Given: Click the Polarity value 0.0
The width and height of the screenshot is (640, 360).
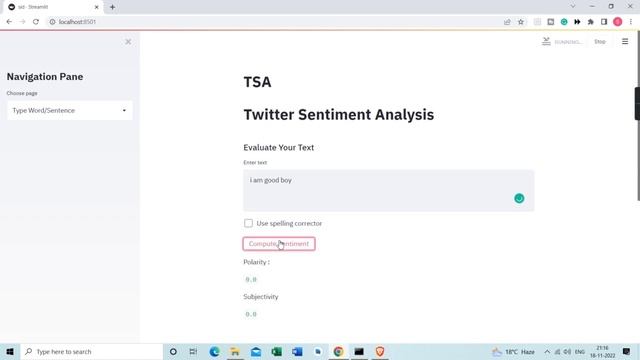Looking at the screenshot, I should 251,280.
